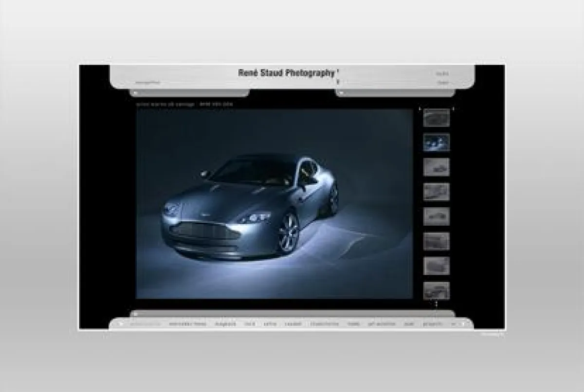The image size is (584, 392).
Task: Show the seventh thumbnail in the strip
Action: point(436,266)
